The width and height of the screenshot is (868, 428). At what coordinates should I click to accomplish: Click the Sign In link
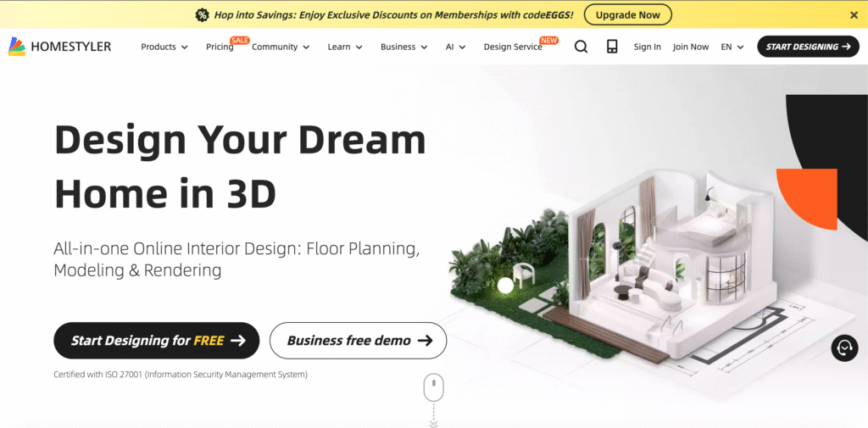[647, 47]
